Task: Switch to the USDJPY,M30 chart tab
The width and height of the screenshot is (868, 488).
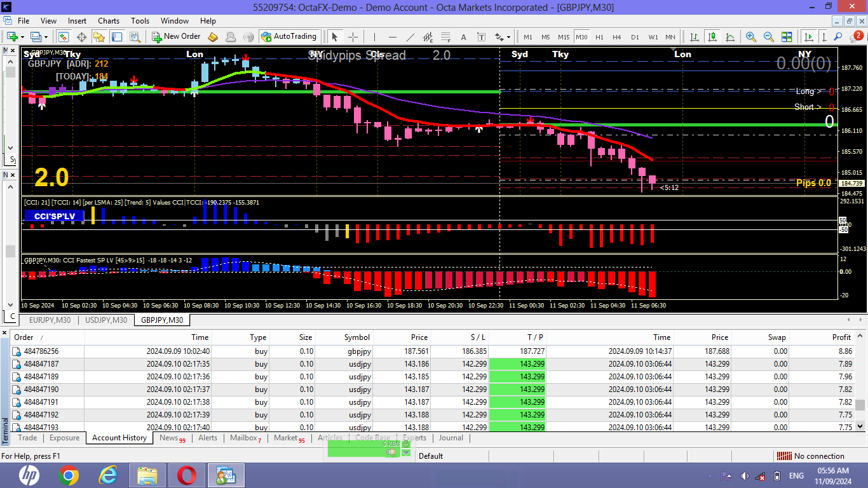Action: [105, 320]
